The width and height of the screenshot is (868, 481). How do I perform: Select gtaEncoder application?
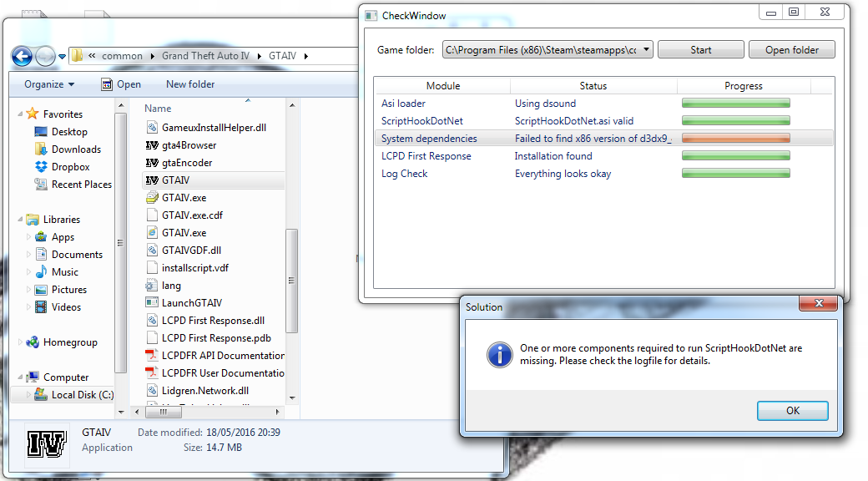coord(187,163)
